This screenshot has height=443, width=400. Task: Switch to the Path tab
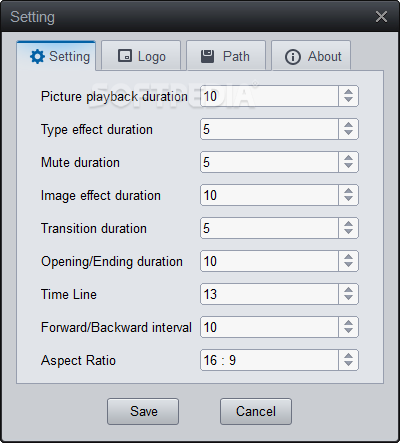coord(226,56)
